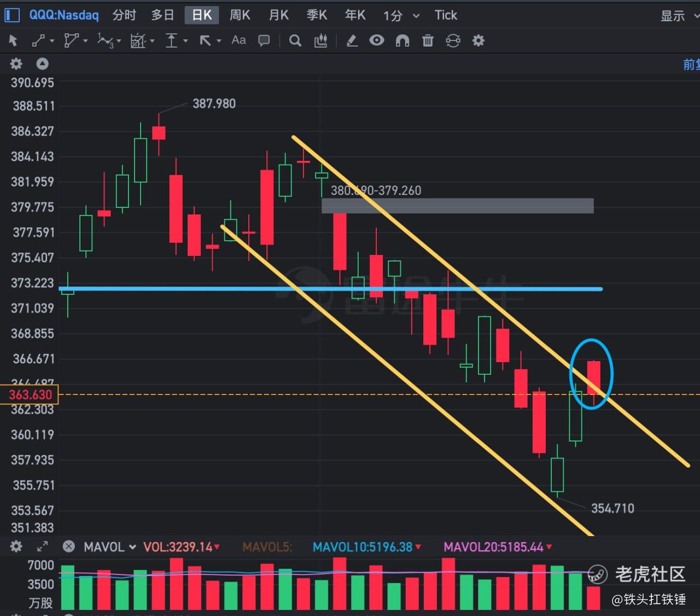Expand the wave pattern tool options arrow
700x616 pixels.
119,41
